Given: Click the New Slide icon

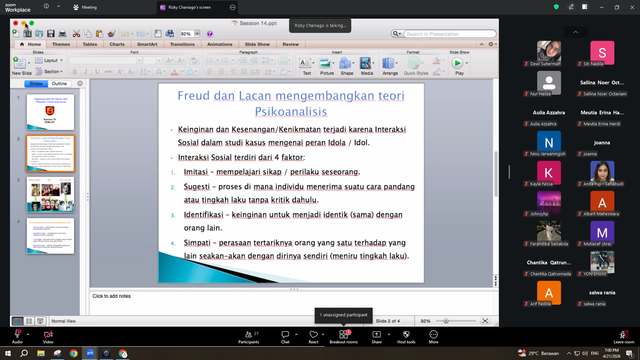Looking at the screenshot, I should 19,63.
